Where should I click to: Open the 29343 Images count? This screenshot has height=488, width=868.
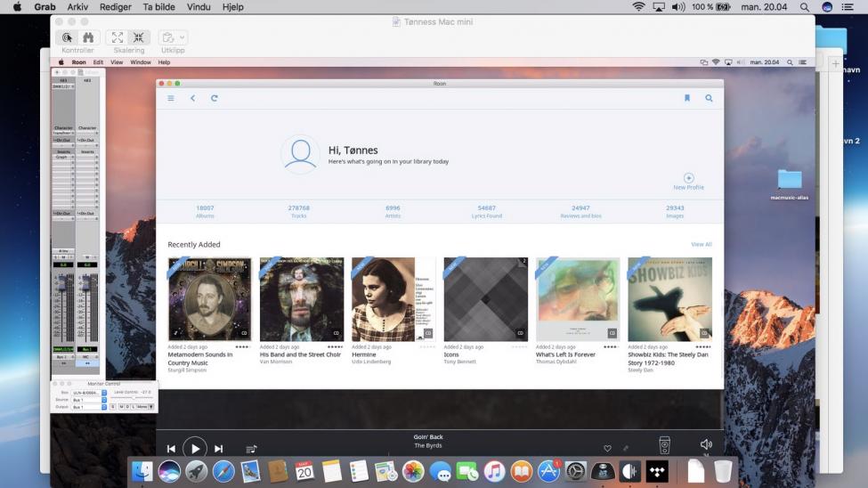point(675,212)
